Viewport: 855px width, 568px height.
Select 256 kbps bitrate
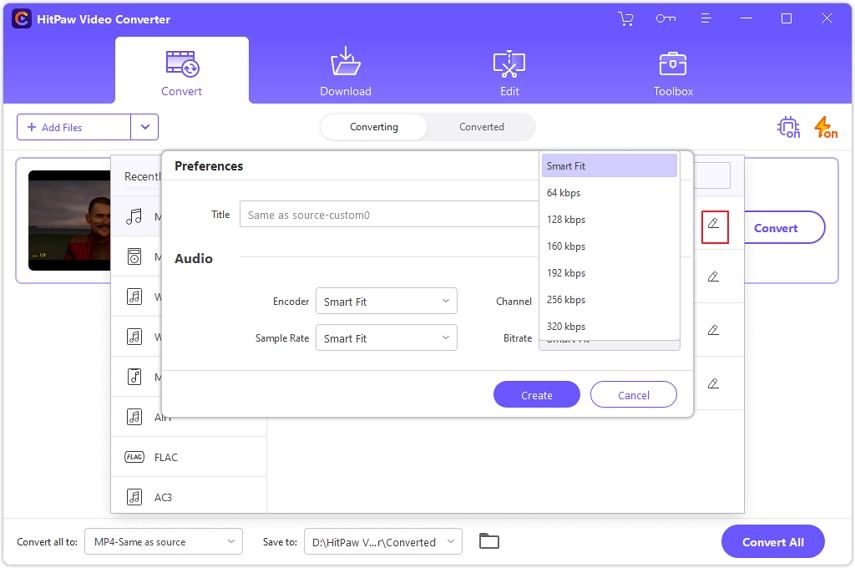click(609, 299)
